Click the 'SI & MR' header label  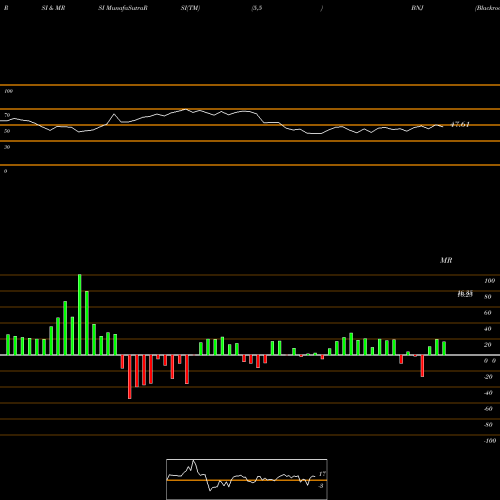53,8
